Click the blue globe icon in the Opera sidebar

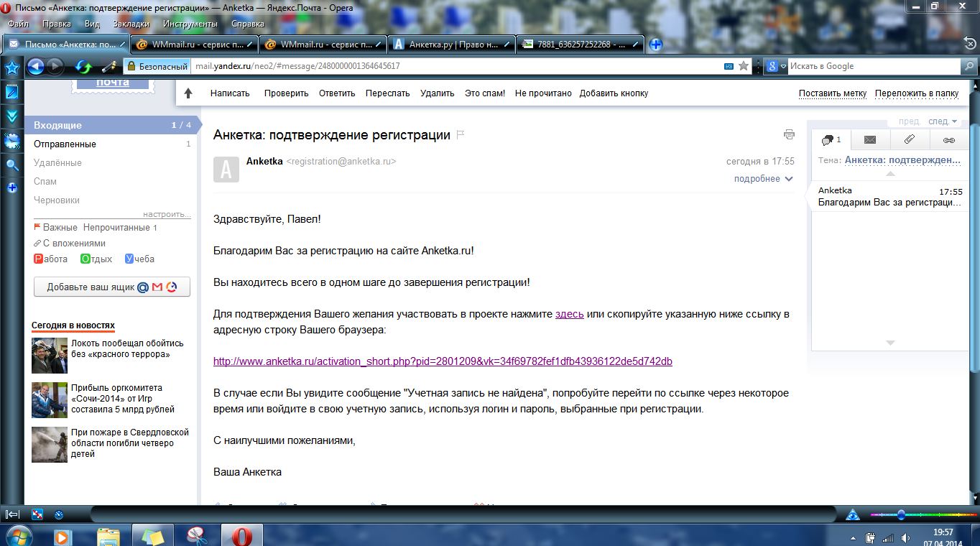click(x=11, y=141)
